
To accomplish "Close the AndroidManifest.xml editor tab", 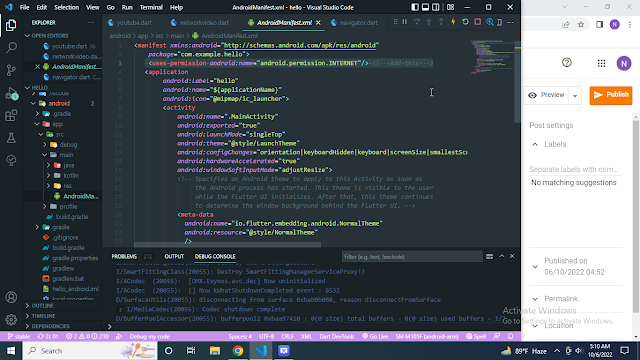I will (x=318, y=22).
